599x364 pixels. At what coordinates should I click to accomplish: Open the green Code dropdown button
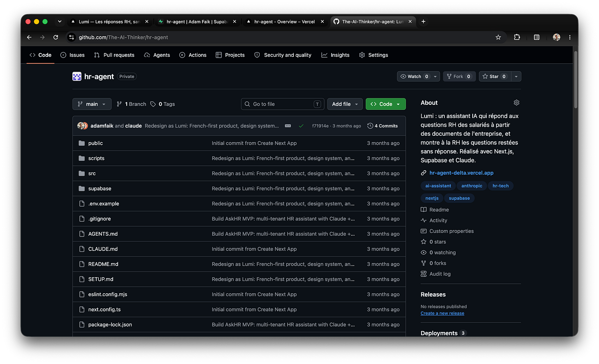pos(385,104)
